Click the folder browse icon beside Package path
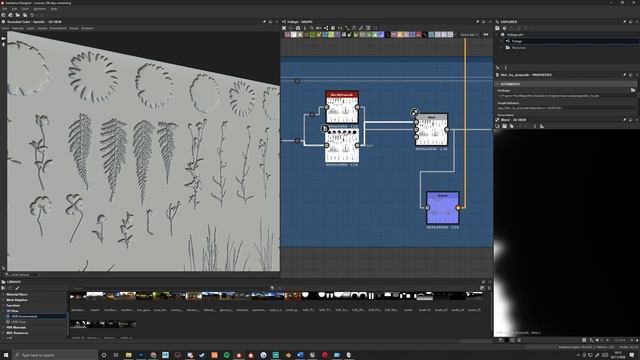The height and width of the screenshot is (360, 640). coord(633,90)
